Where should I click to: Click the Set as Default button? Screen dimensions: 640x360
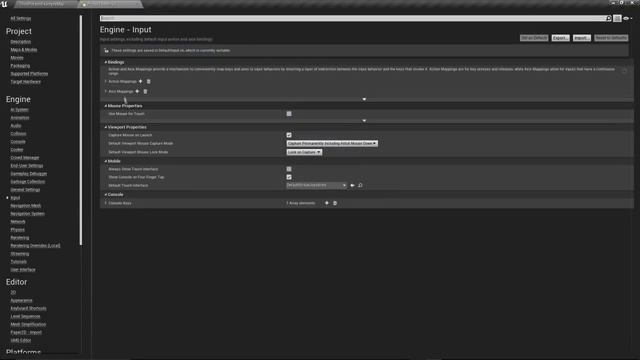534,38
